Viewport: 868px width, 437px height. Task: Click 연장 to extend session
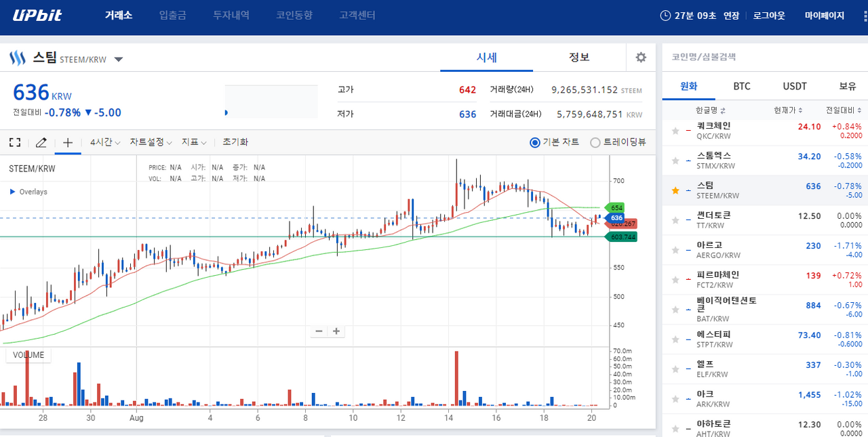coord(731,16)
